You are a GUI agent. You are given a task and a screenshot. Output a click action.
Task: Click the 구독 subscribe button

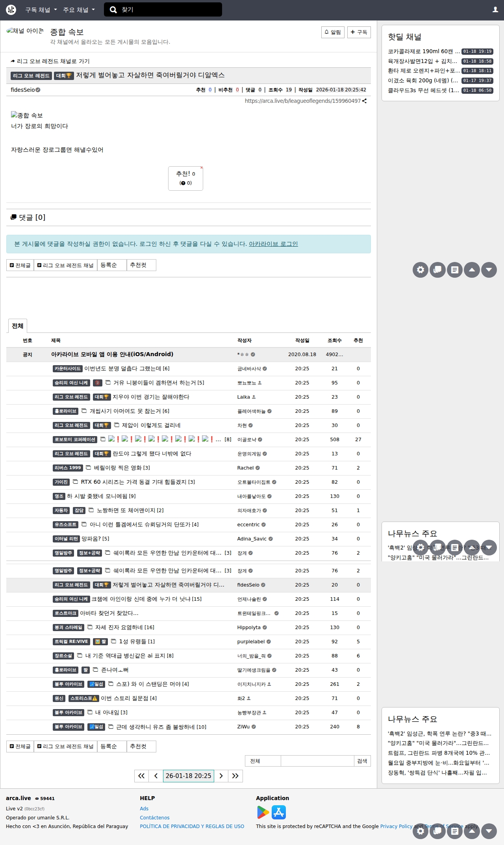359,32
